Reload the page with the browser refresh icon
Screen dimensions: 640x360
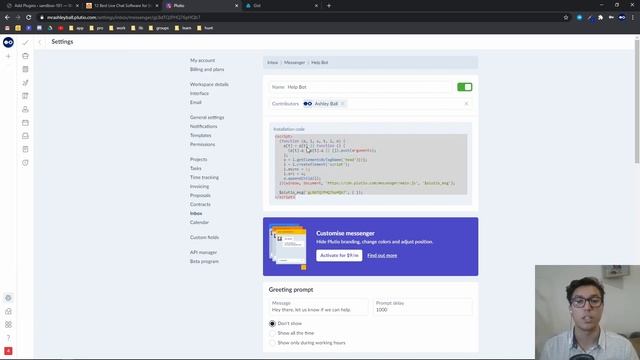click(29, 18)
